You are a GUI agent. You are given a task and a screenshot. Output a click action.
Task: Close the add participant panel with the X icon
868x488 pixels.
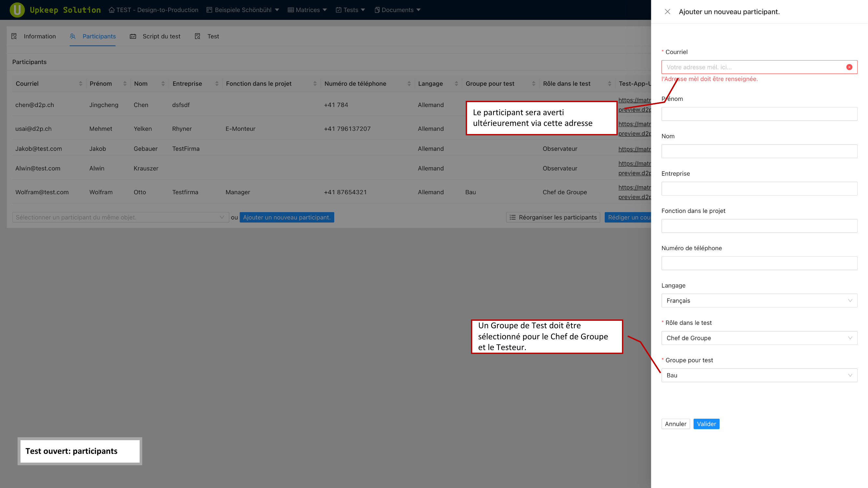[667, 12]
